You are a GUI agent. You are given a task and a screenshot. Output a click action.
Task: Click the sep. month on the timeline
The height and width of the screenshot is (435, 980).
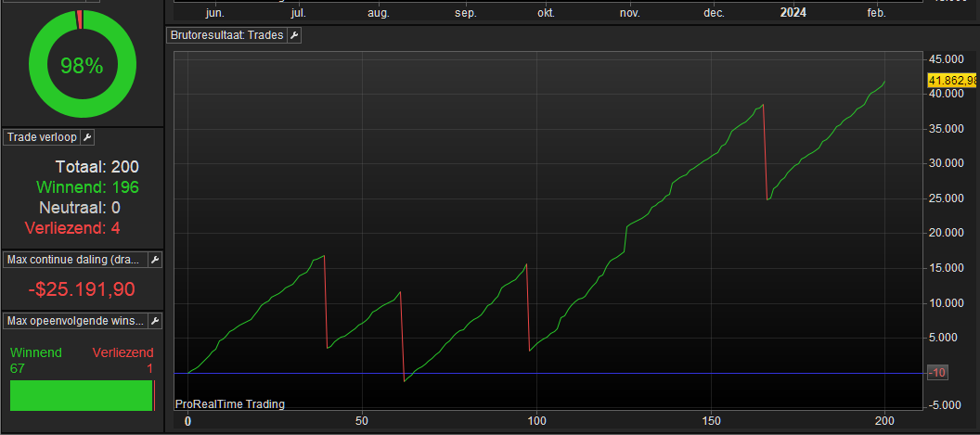pos(465,12)
